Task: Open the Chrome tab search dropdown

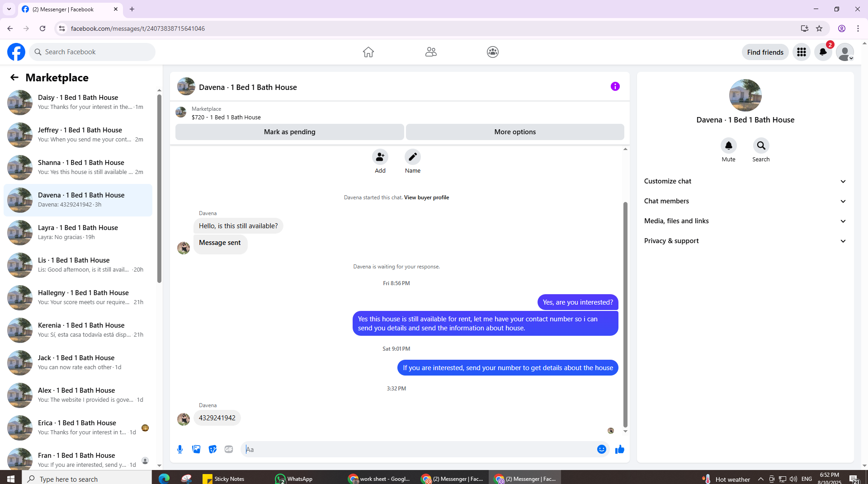Action: coord(9,9)
